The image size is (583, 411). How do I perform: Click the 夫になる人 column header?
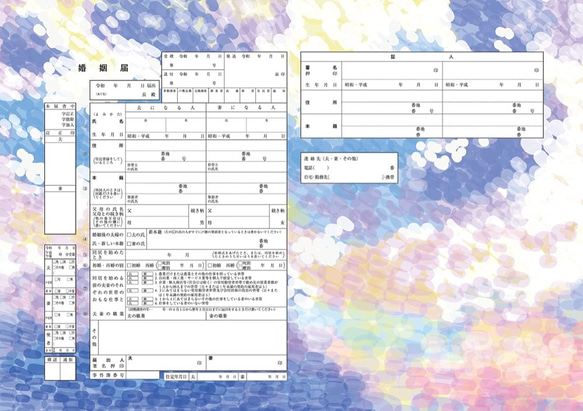[166, 107]
